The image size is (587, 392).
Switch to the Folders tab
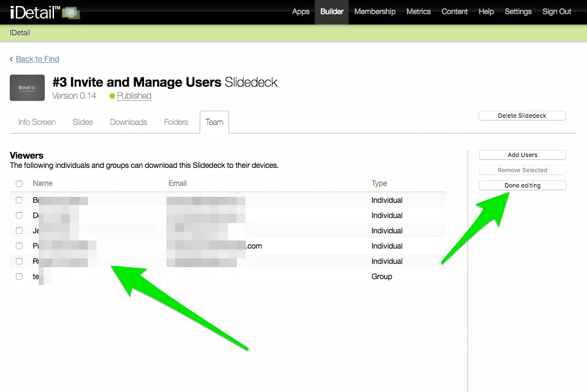click(176, 122)
